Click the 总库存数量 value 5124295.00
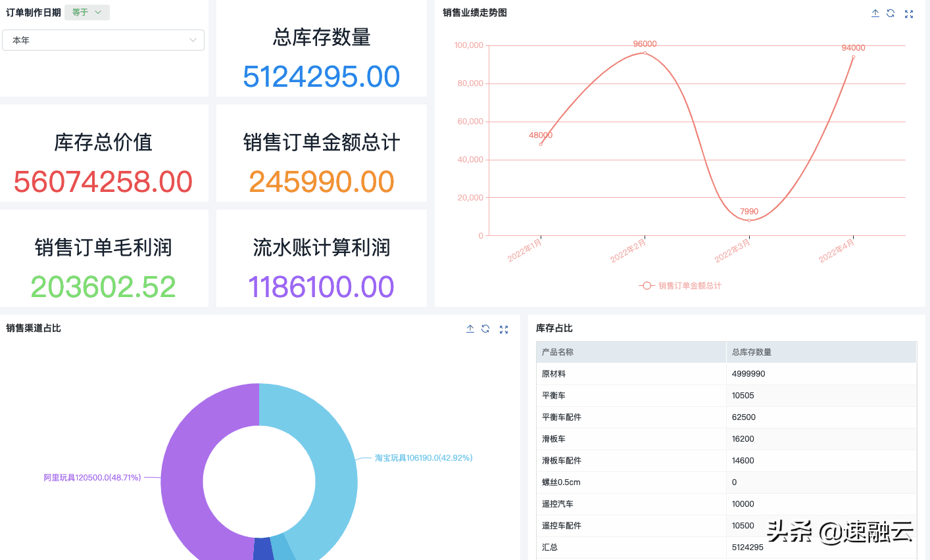 [322, 77]
